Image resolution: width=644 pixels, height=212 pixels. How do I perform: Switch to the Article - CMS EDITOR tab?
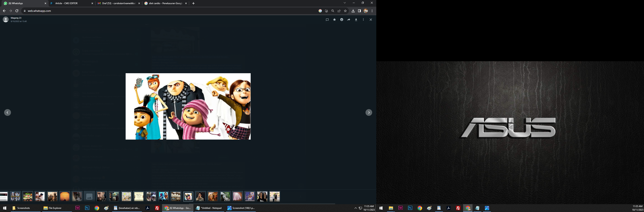coord(72,3)
